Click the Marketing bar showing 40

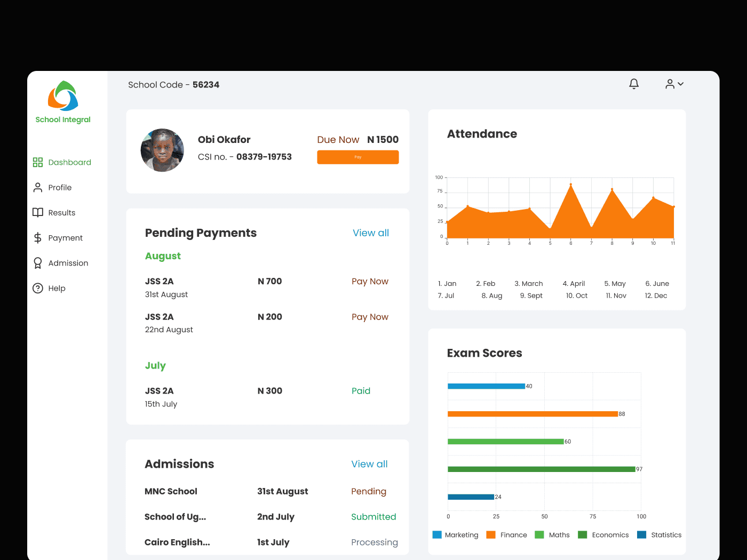click(x=486, y=386)
